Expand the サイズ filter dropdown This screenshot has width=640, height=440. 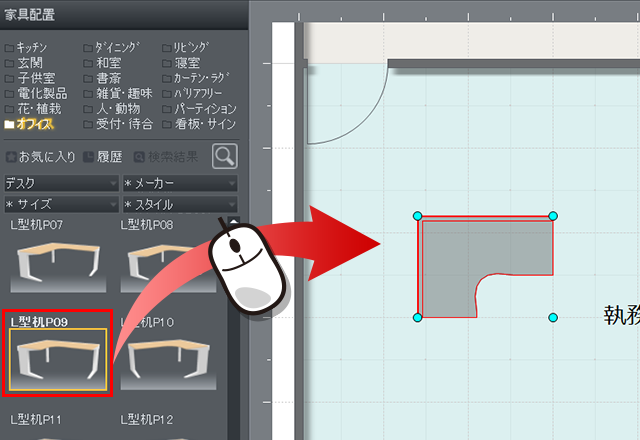point(61,204)
